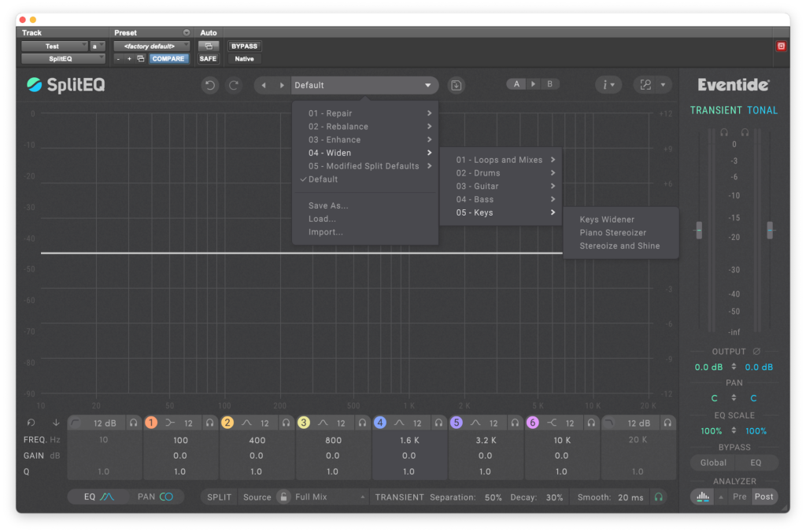Open the Default preset dropdown
This screenshot has height=532, width=806.
[x=363, y=85]
